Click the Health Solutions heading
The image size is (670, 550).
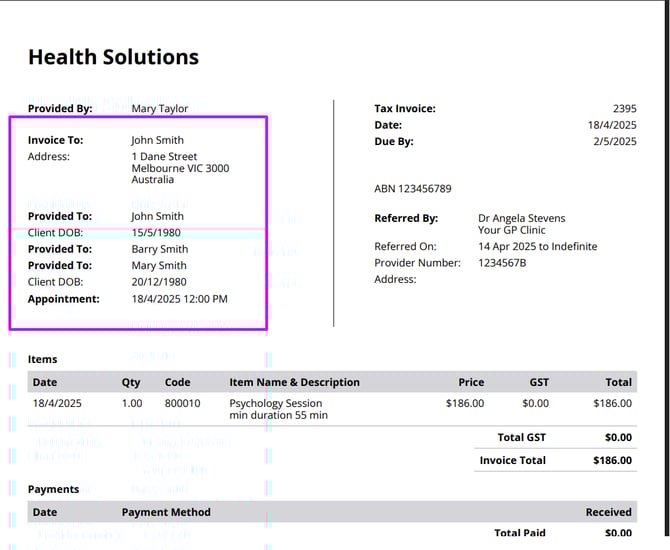[x=113, y=57]
